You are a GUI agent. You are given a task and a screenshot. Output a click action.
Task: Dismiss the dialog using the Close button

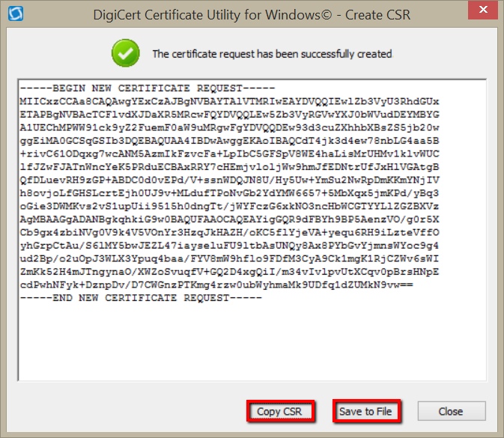coord(451,411)
